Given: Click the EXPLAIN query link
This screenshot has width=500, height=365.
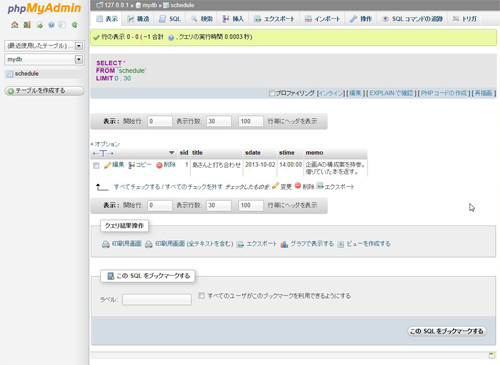Looking at the screenshot, I should point(391,93).
